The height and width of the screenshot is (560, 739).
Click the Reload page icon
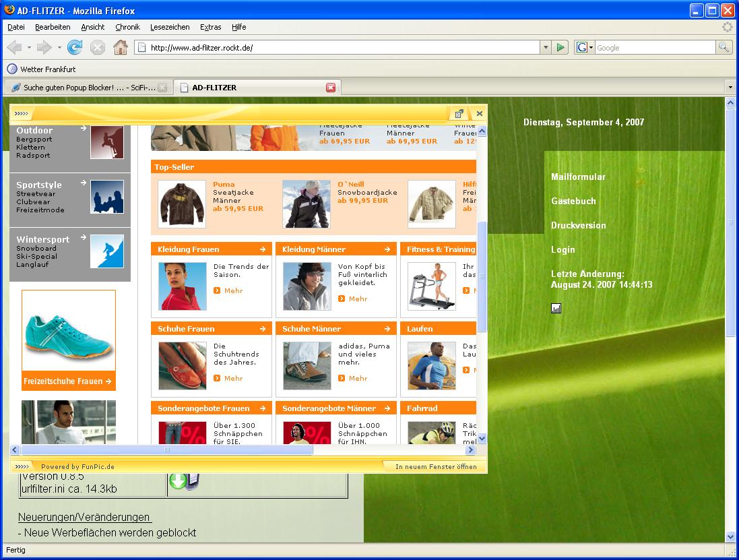click(x=75, y=47)
